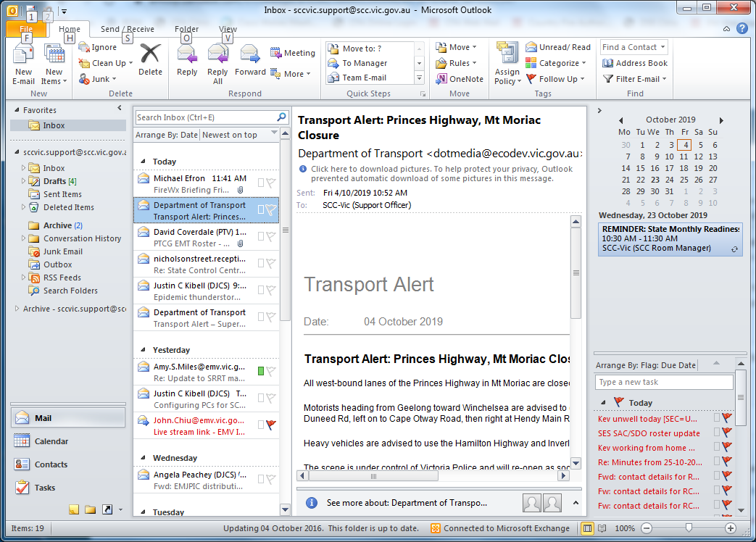Toggle flag on 'Kev unwell today' task
The height and width of the screenshot is (542, 756).
pyautogui.click(x=726, y=418)
